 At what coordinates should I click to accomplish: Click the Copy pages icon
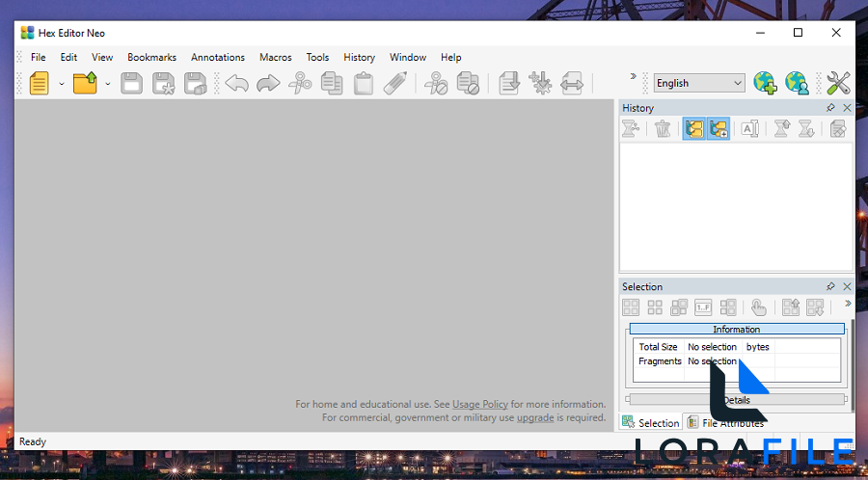[332, 84]
